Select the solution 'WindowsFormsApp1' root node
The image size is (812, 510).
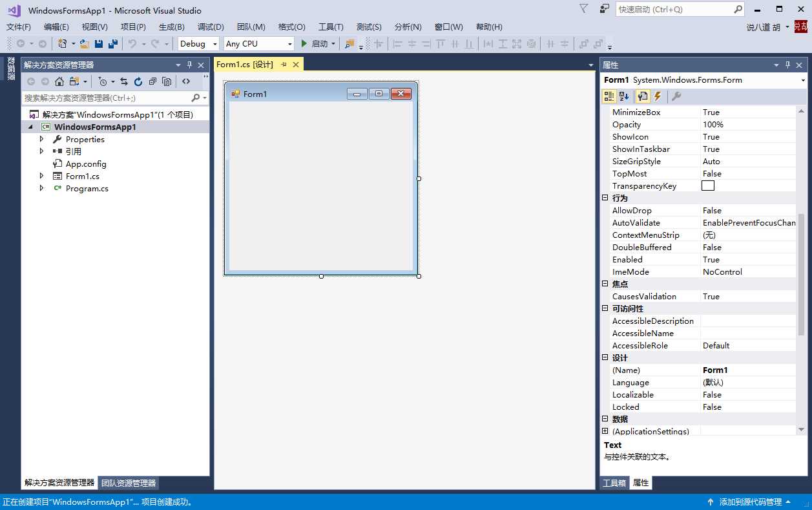coord(118,114)
